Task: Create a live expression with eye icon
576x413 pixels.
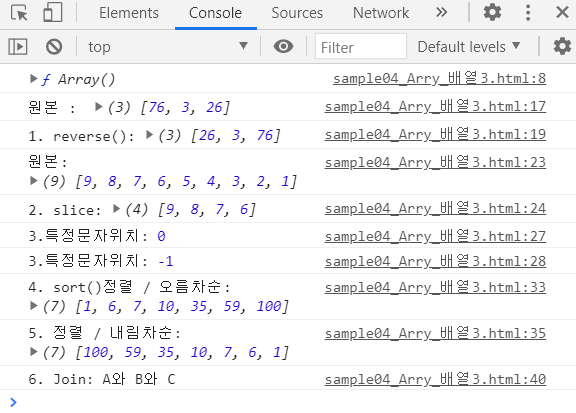Action: (x=283, y=46)
